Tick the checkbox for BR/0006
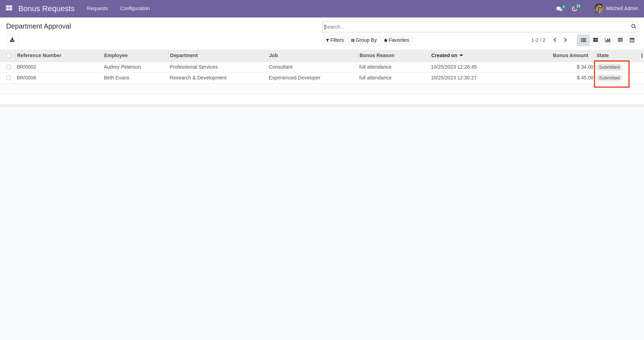 coord(9,78)
